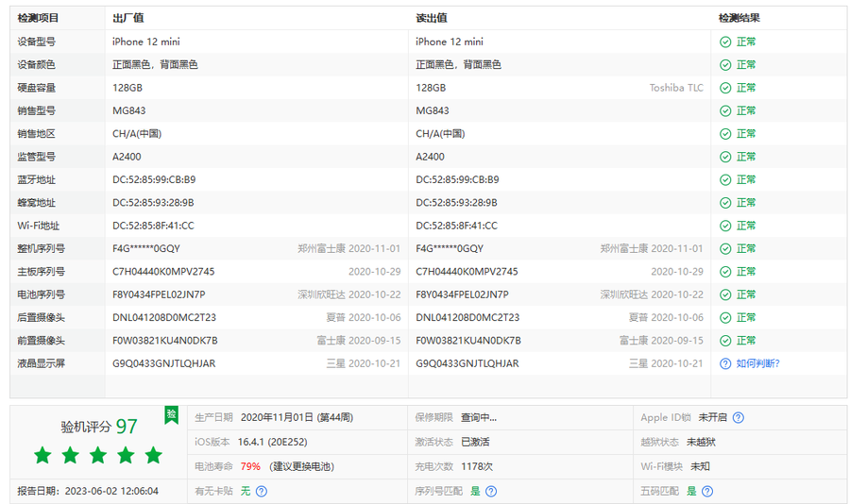Select factory sales model MG843
This screenshot has height=504, width=850.
(129, 110)
